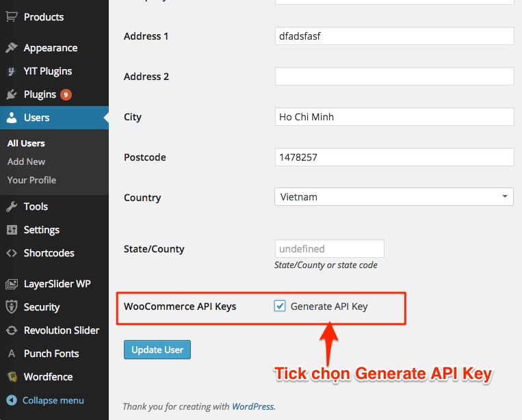Click the Security shield icon
Viewport: 522px width, 420px height.
(x=12, y=307)
